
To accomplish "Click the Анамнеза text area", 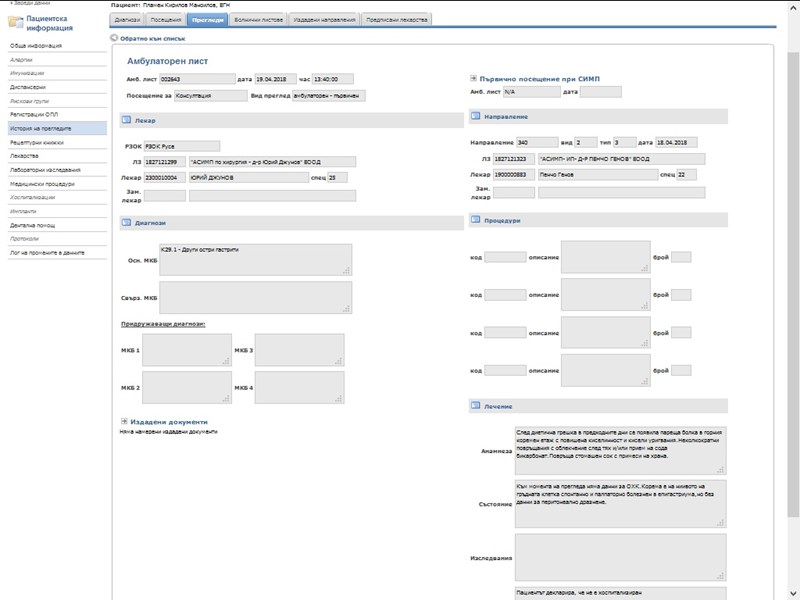I will click(620, 450).
